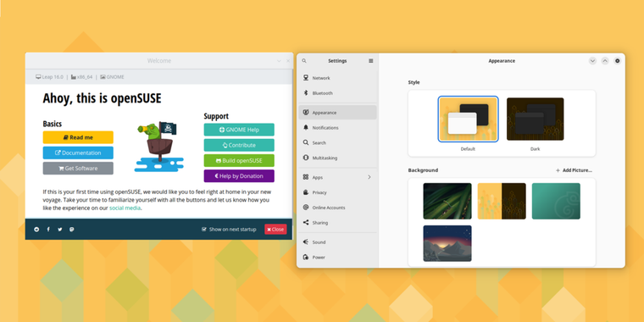Click the Notifications bell icon

306,127
